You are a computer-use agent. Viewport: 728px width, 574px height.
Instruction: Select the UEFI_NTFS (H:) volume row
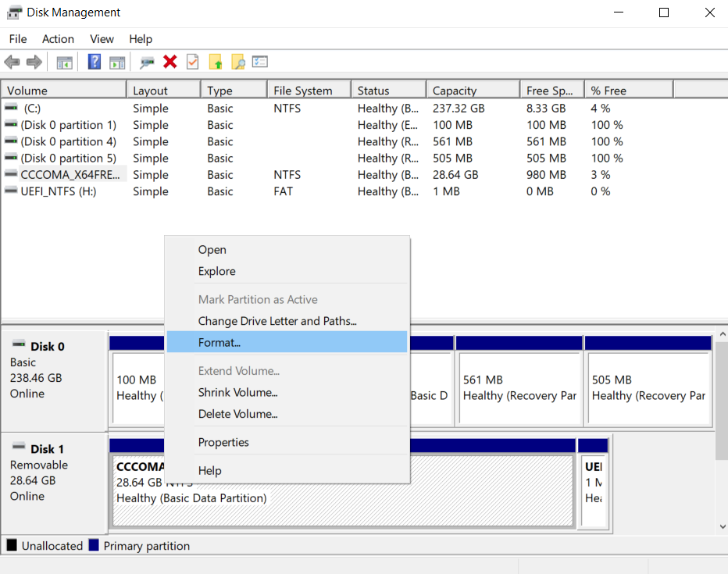point(59,191)
